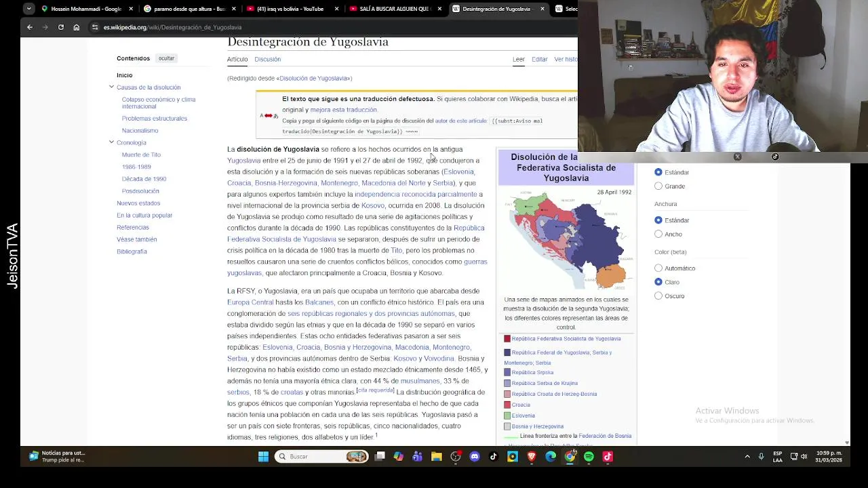The image size is (868, 488).
Task: Open Task View on the taskbar
Action: [380, 457]
